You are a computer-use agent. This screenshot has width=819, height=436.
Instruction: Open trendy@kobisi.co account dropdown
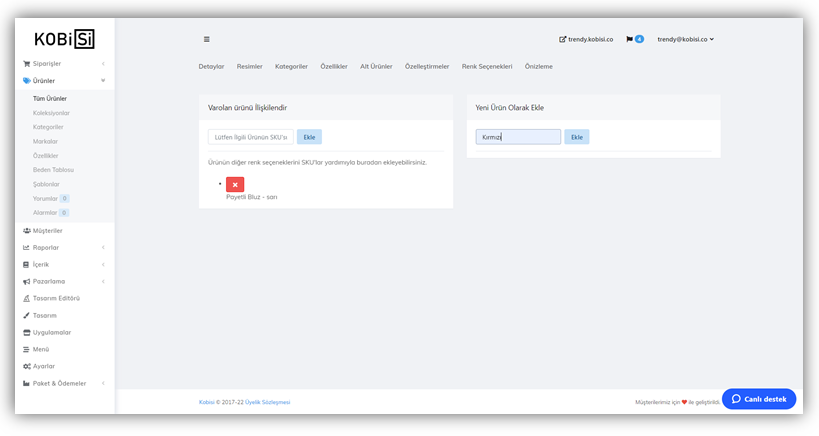[685, 39]
